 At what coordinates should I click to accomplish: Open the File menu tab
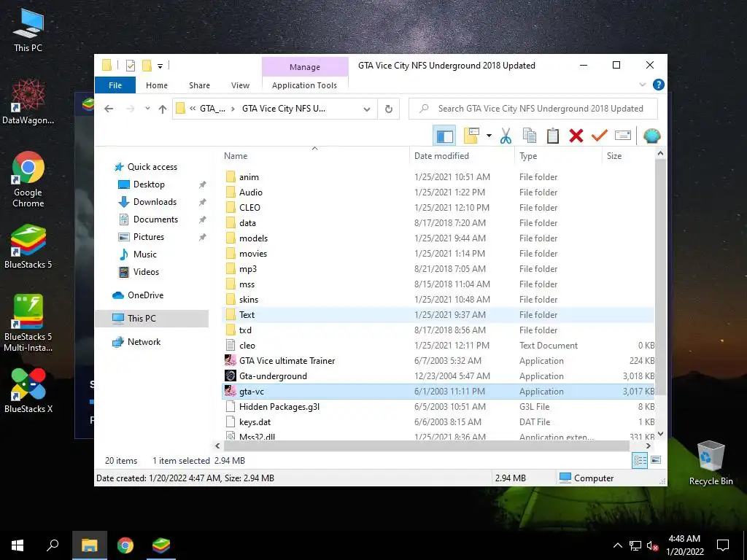115,85
